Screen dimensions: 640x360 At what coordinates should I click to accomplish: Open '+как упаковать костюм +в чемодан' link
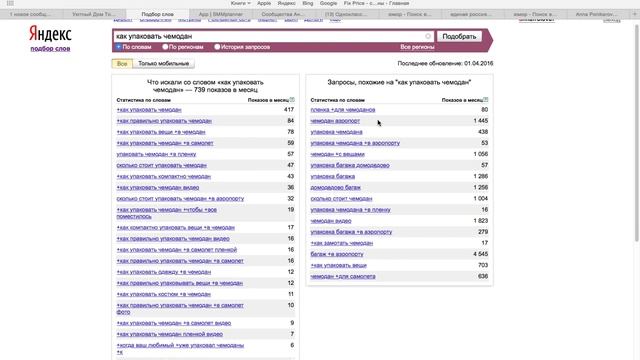pyautogui.click(x=164, y=294)
